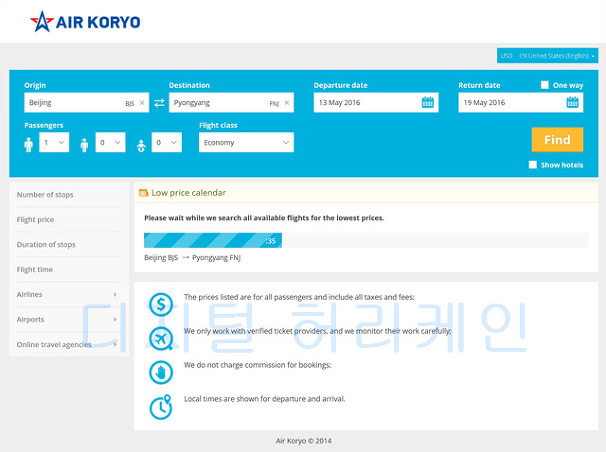Viewport: 606px width, 452px height.
Task: Click the dollar sign prices icon
Action: (x=161, y=305)
